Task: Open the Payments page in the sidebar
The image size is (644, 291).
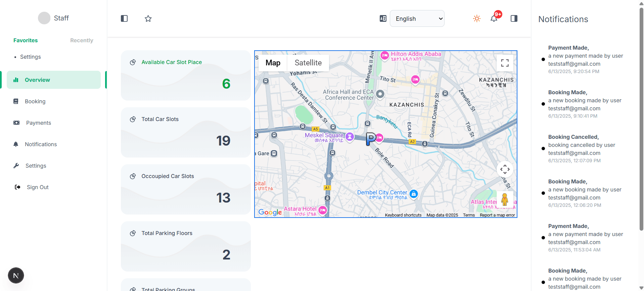Action: pos(38,123)
